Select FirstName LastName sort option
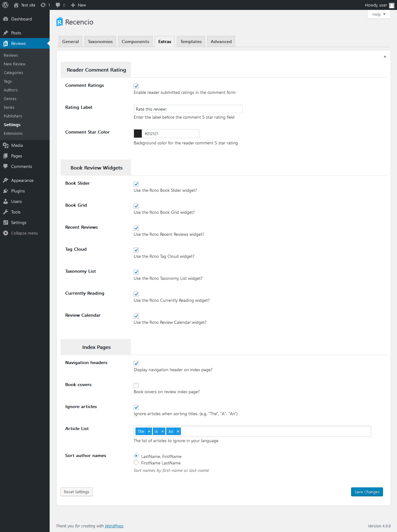This screenshot has width=397, height=532. click(136, 463)
